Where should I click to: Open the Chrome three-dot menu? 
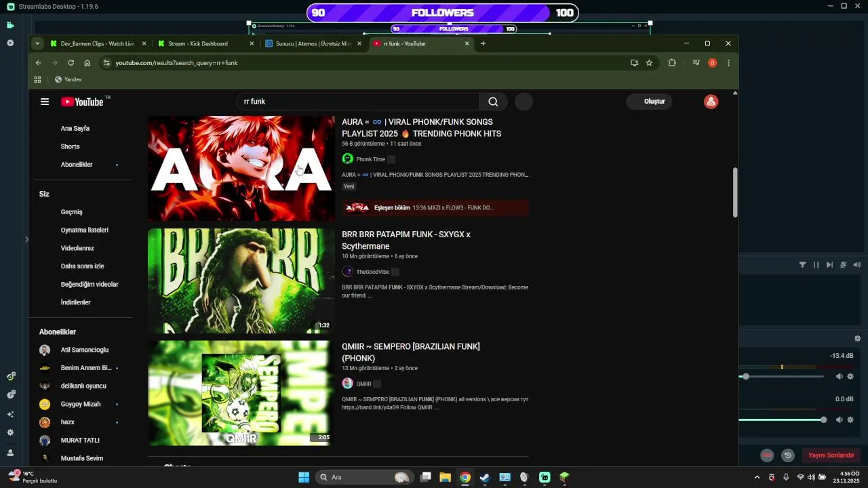tap(728, 62)
